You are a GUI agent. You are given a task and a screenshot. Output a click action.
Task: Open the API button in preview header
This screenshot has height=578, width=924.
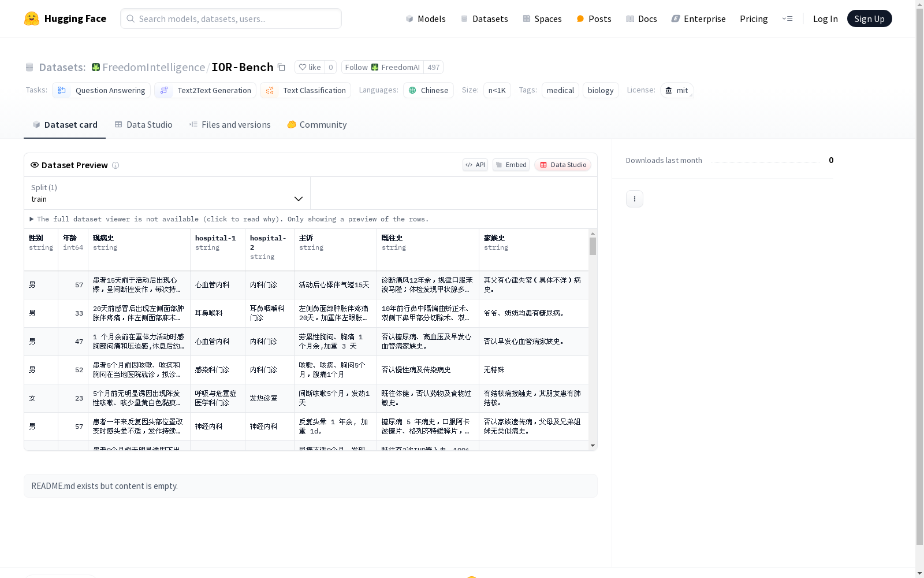coord(475,165)
